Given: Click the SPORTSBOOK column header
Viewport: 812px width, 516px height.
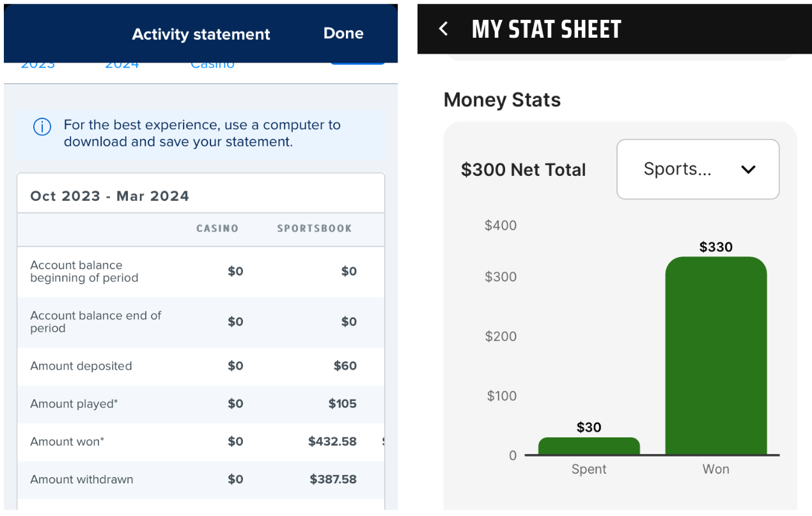Looking at the screenshot, I should 314,228.
